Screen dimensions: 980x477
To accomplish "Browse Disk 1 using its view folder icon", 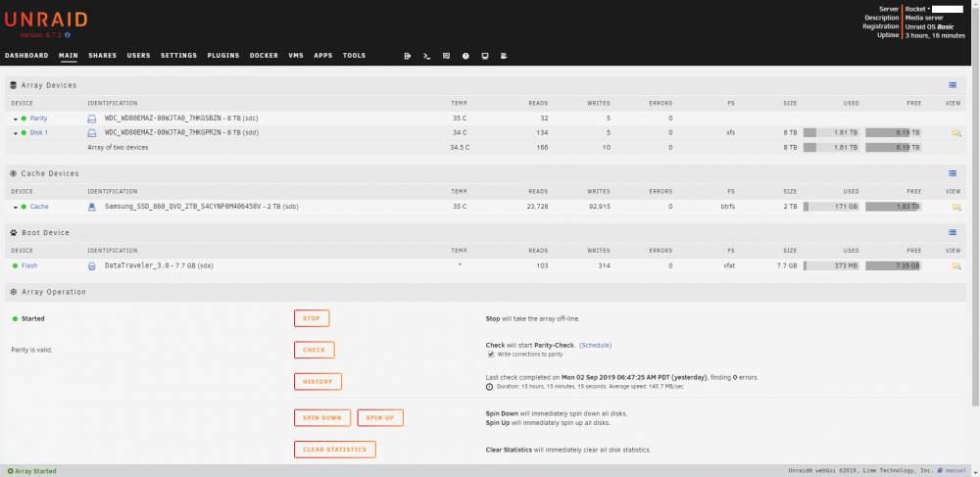I will point(956,133).
